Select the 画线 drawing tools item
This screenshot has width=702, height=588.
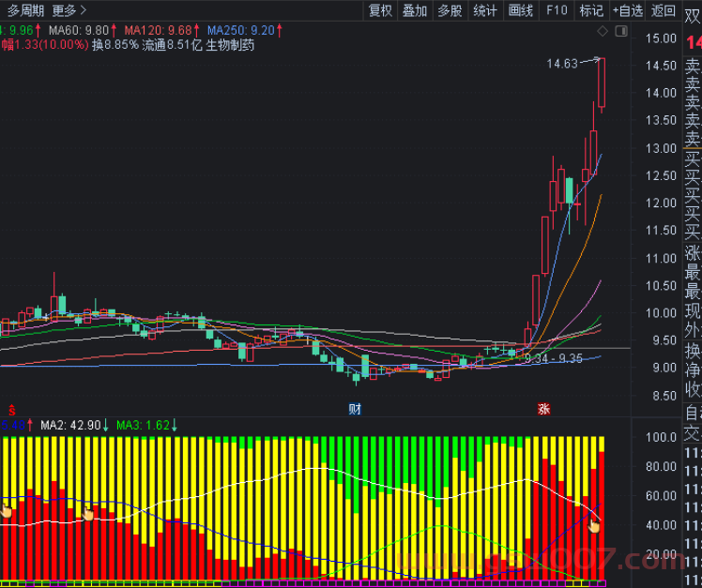pyautogui.click(x=520, y=10)
